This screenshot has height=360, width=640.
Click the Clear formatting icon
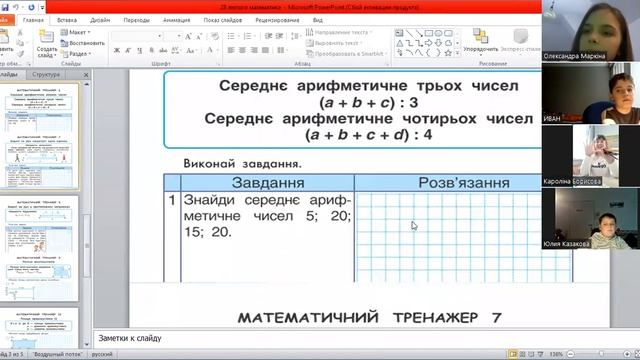coord(215,37)
